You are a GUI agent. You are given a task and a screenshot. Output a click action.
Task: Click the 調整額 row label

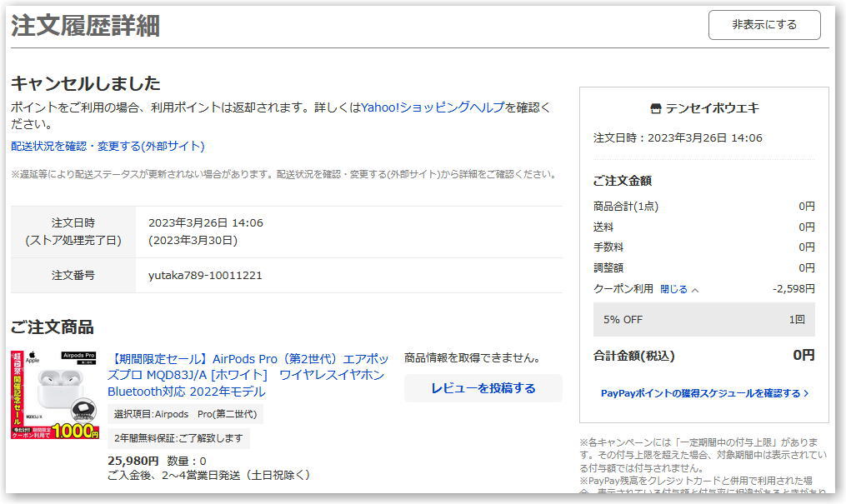point(608,268)
